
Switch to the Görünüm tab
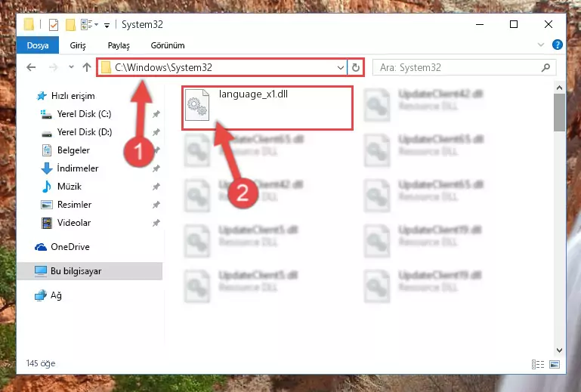click(x=168, y=45)
